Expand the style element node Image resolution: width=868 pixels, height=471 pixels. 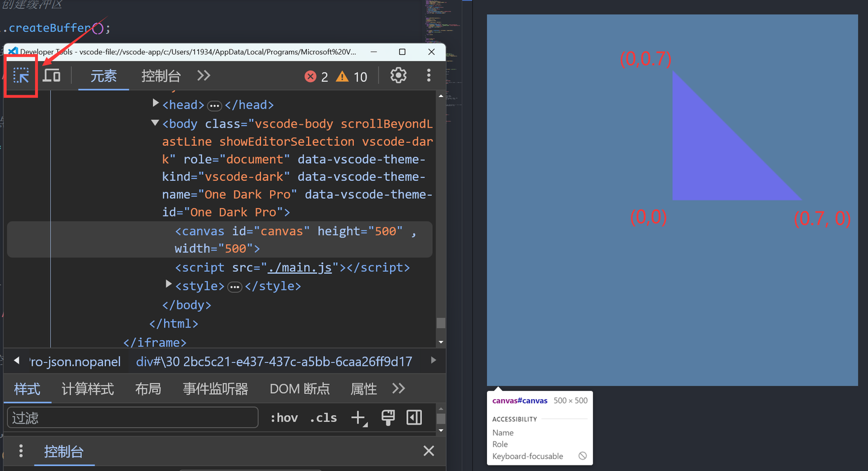[169, 286]
